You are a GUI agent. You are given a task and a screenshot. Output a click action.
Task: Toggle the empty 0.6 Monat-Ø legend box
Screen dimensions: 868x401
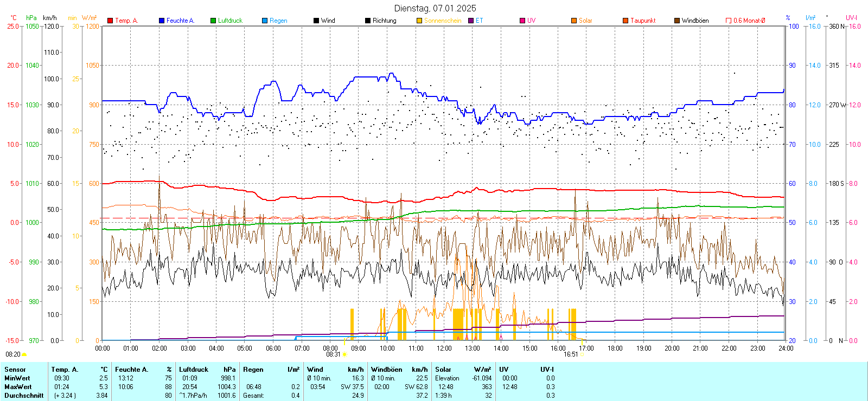tap(729, 21)
